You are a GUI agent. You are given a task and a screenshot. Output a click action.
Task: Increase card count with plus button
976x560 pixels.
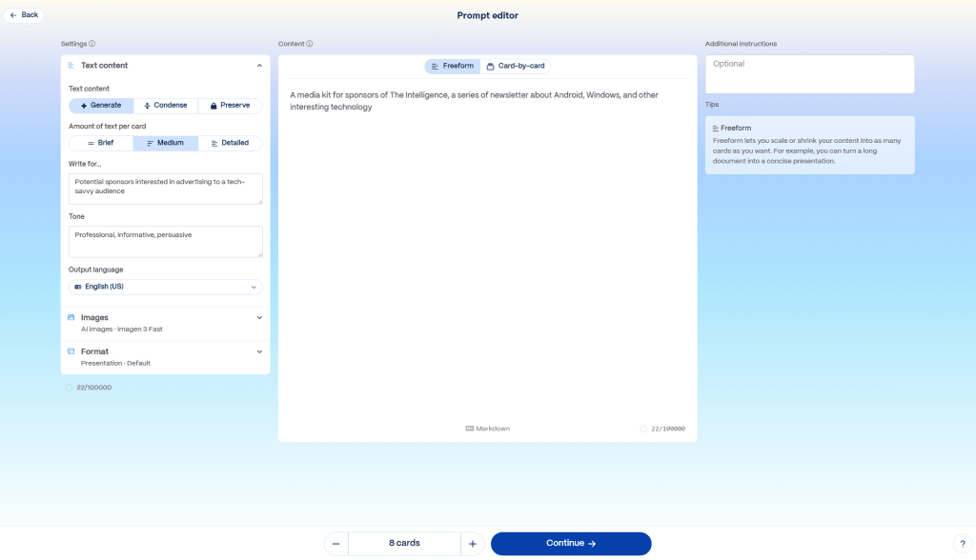pyautogui.click(x=473, y=544)
